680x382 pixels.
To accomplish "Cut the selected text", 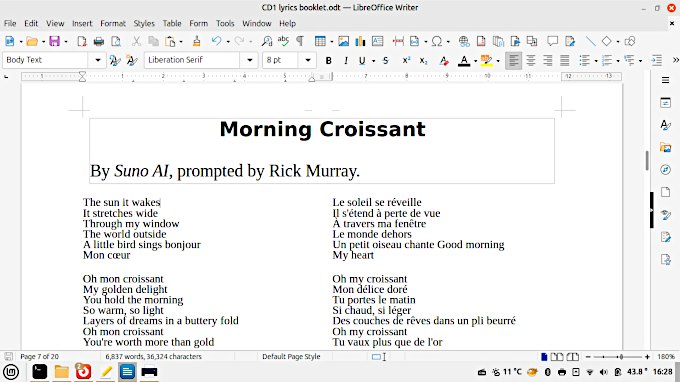I will point(136,41).
